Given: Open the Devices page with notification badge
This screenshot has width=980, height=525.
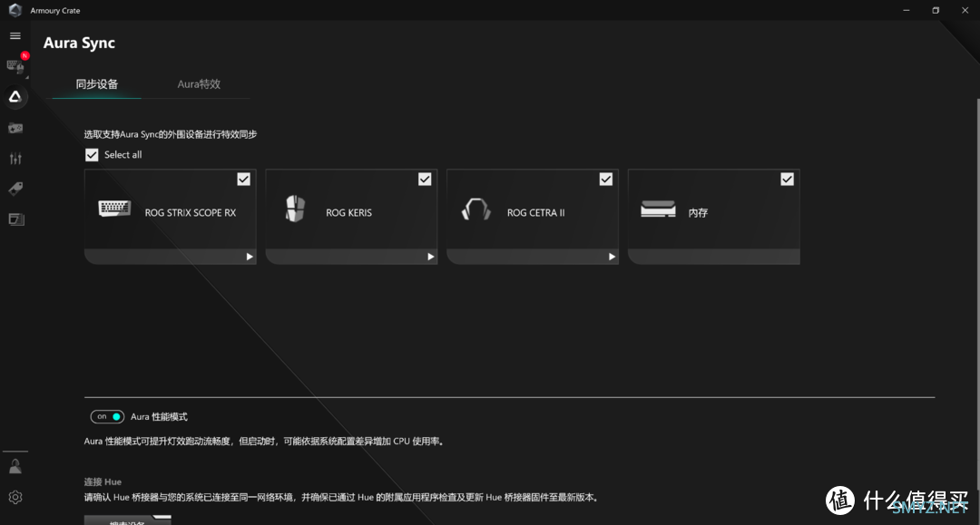Looking at the screenshot, I should click(x=15, y=65).
